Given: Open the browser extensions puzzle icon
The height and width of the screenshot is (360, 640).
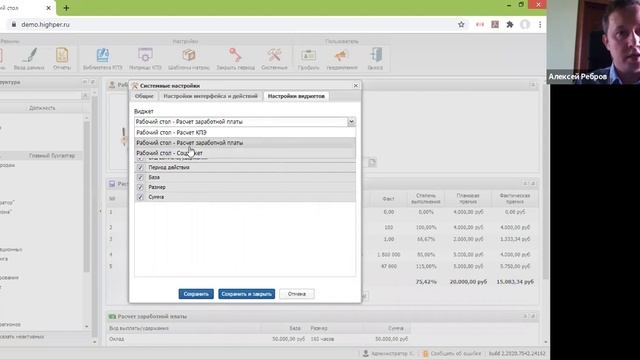Looking at the screenshot, I should tap(510, 24).
